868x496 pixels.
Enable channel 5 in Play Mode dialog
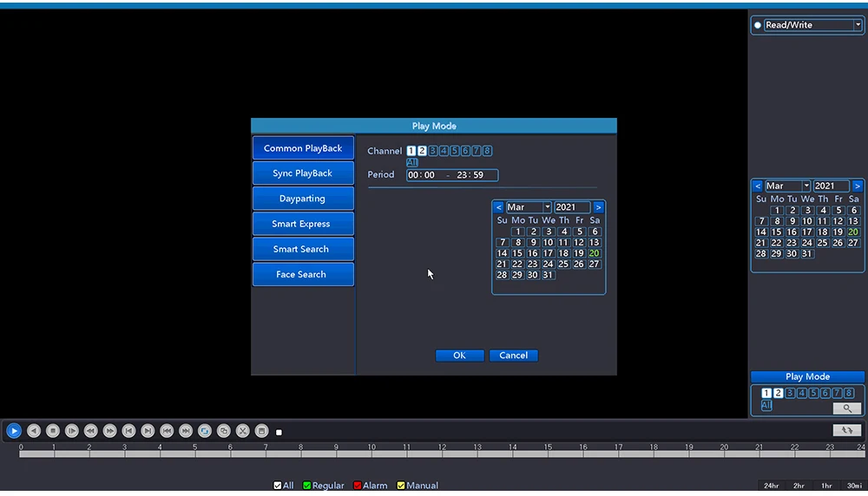[455, 151]
